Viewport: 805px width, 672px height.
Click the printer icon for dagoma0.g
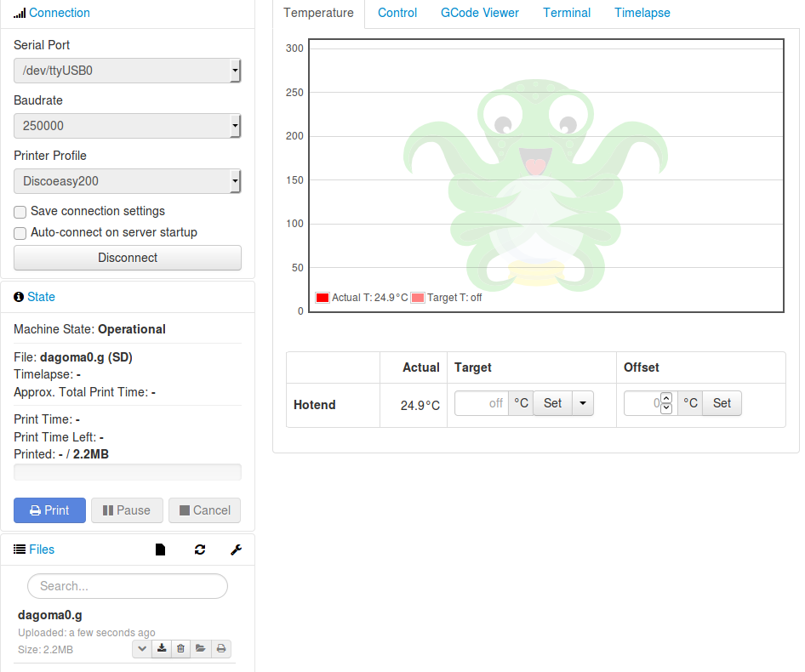tap(220, 648)
